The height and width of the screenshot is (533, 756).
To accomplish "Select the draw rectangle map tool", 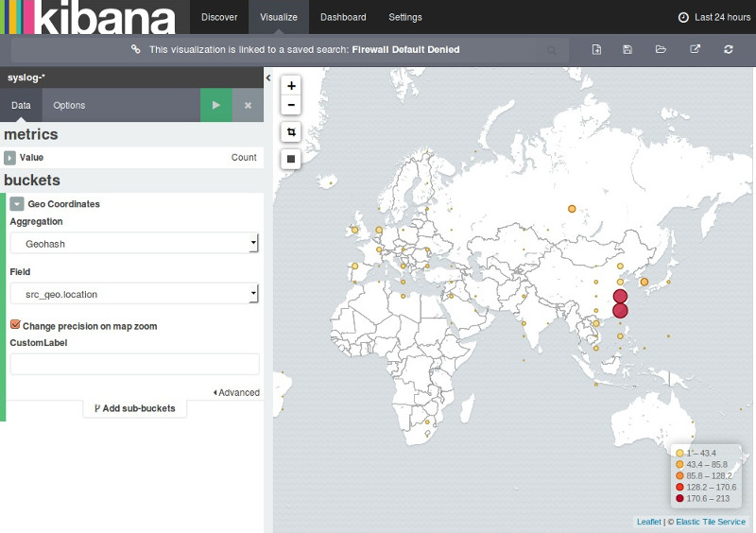I will (x=291, y=159).
